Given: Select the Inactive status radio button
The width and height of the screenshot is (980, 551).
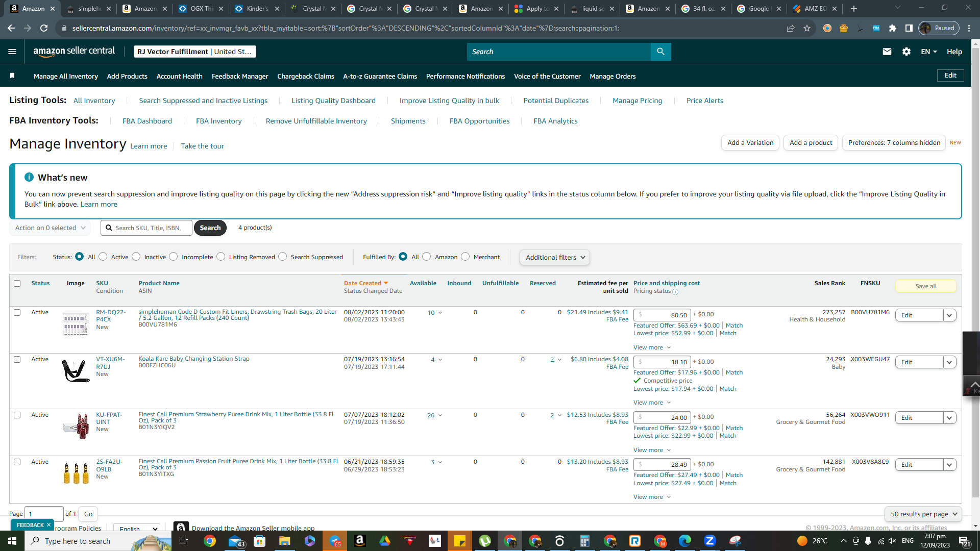Looking at the screenshot, I should [x=136, y=257].
